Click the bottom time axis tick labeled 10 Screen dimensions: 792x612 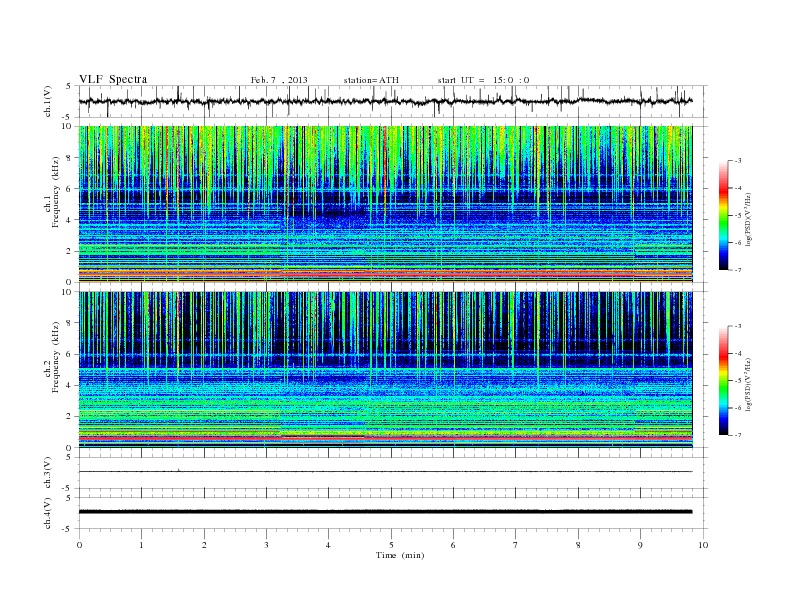(x=703, y=545)
